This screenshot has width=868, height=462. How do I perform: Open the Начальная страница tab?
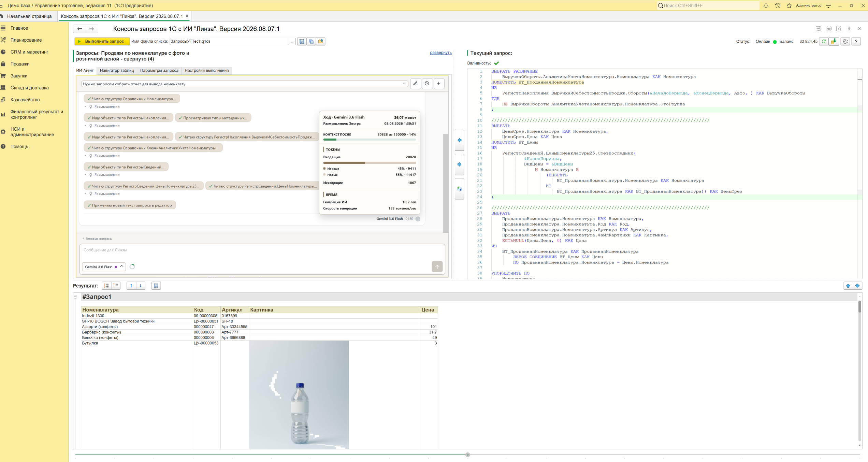pyautogui.click(x=29, y=16)
